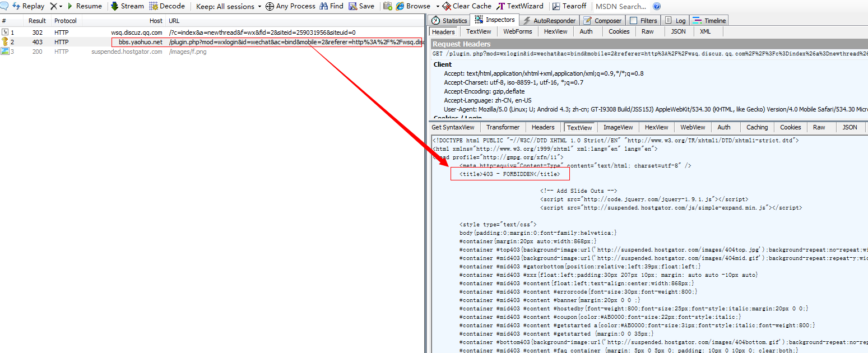Focus the MSDN Search box
Image resolution: width=868 pixels, height=353 pixels.
pos(621,7)
